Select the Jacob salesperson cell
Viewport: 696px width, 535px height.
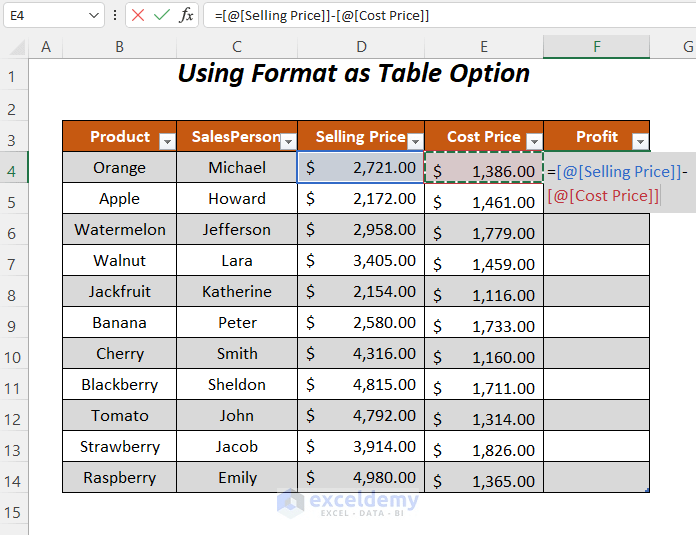[237, 446]
